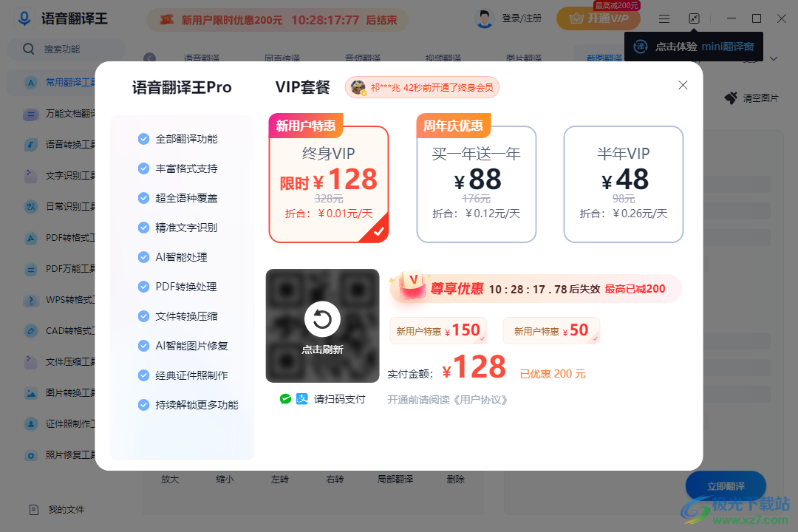
Task: Click the 删除 button below image
Action: point(455,479)
